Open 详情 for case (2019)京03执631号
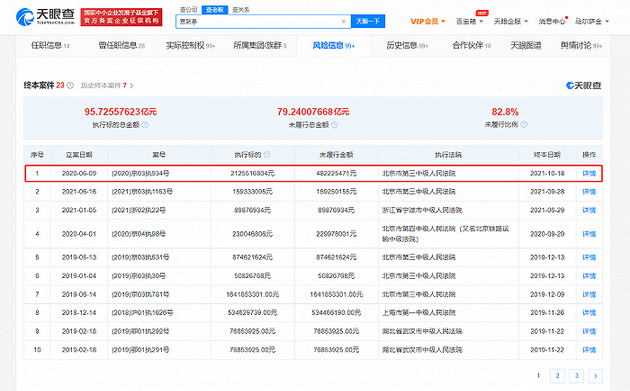This screenshot has height=391, width=630. click(589, 257)
